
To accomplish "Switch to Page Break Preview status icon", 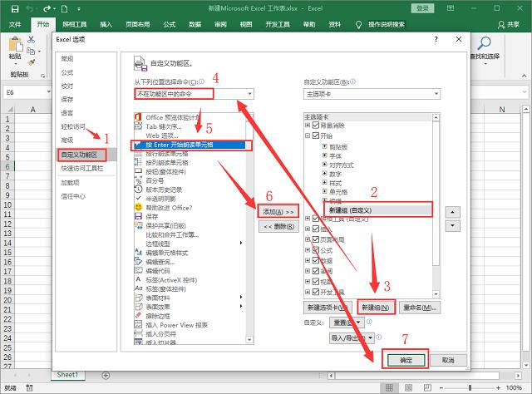I will [427, 387].
